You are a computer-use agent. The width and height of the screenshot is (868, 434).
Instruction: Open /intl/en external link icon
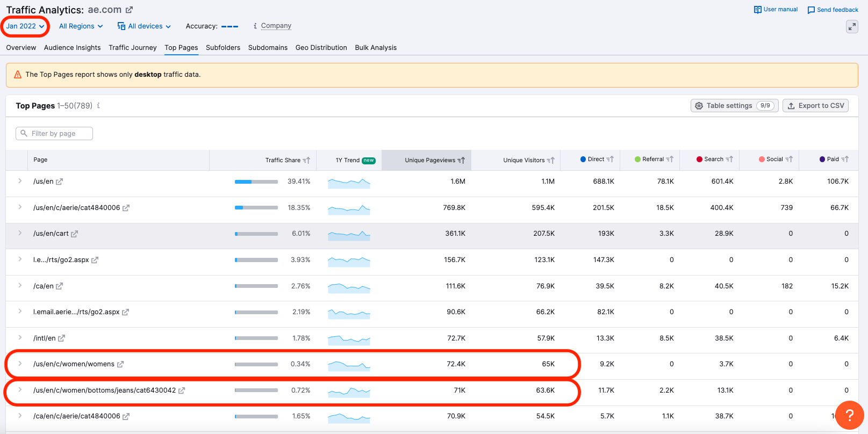tap(61, 338)
